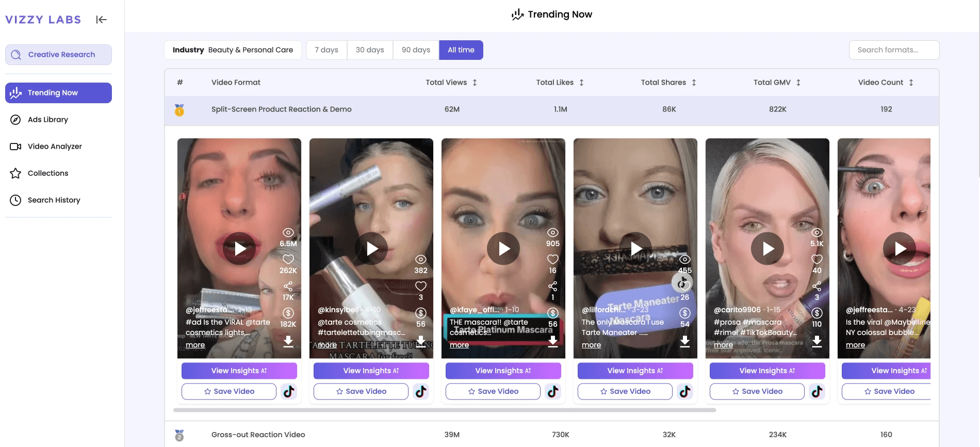This screenshot has height=447, width=980.
Task: Download the @carito9906 video
Action: 817,341
